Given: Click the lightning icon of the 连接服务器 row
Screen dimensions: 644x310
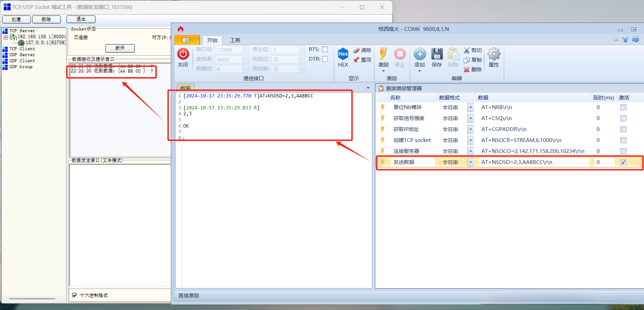Looking at the screenshot, I should point(383,151).
